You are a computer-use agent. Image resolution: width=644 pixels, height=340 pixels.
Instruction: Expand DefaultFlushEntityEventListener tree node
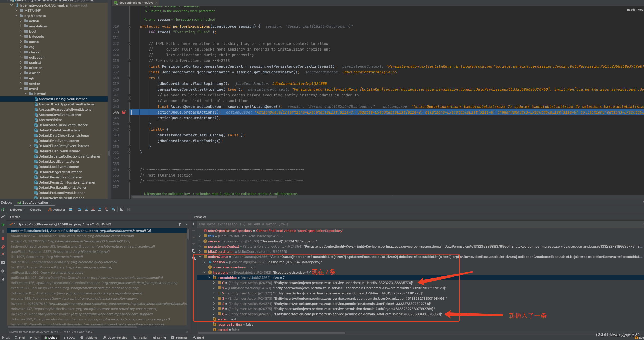point(30,146)
